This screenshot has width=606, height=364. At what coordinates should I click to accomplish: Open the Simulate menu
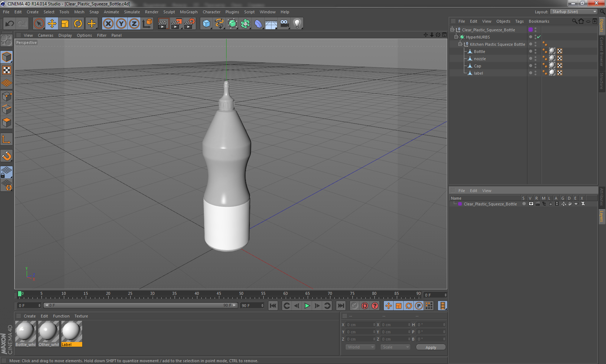[132, 12]
